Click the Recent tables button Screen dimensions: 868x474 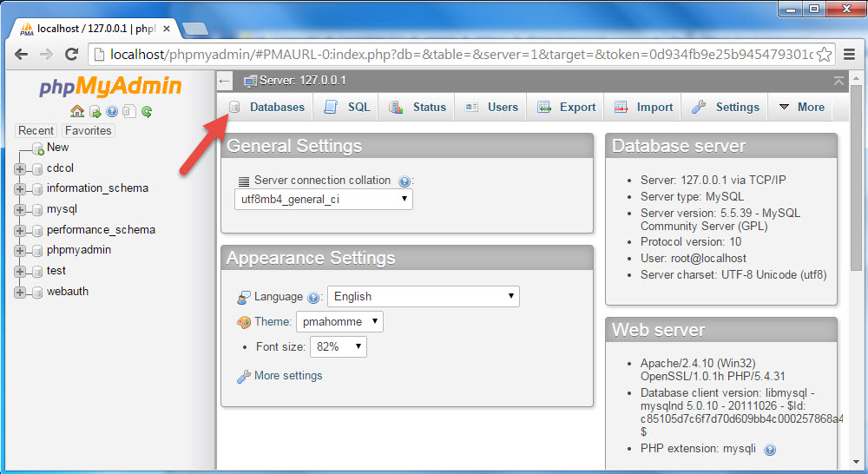coord(36,131)
